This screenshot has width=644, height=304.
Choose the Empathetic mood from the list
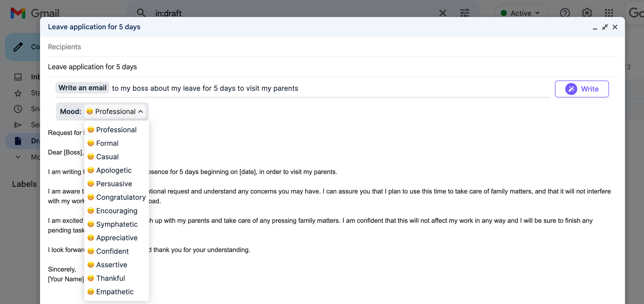coord(115,292)
